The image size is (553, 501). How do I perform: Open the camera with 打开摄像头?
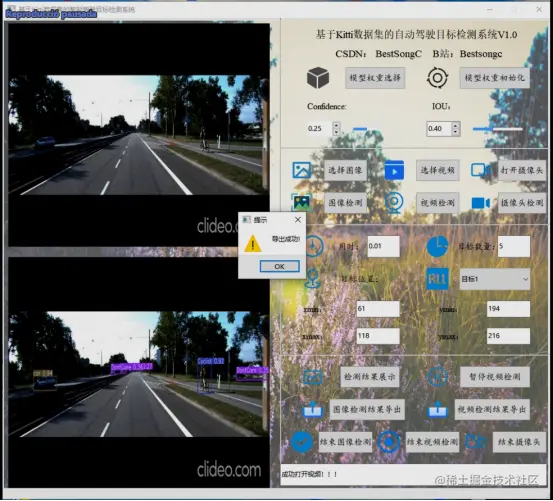pos(522,170)
